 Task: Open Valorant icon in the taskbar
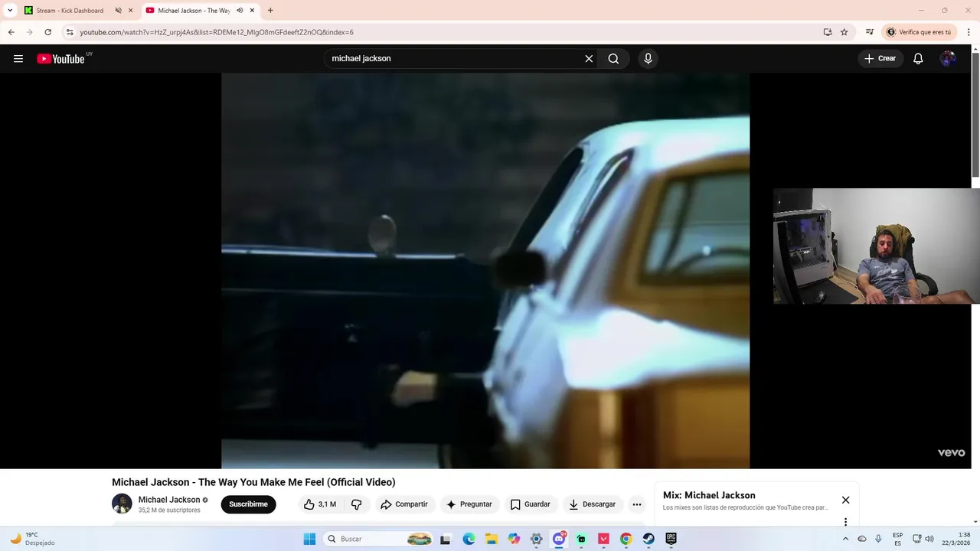tap(603, 539)
